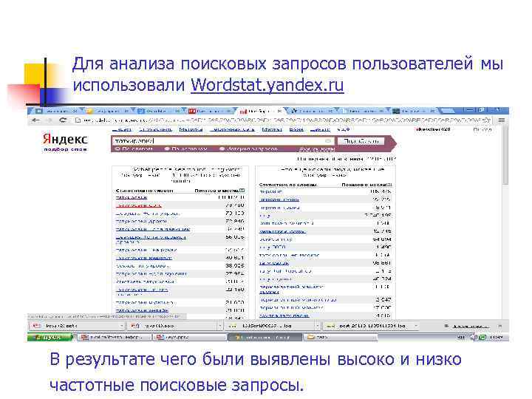This screenshot has height=399, width=532.
Task: Open the first query link in left results table
Action: pyautogui.click(x=132, y=197)
